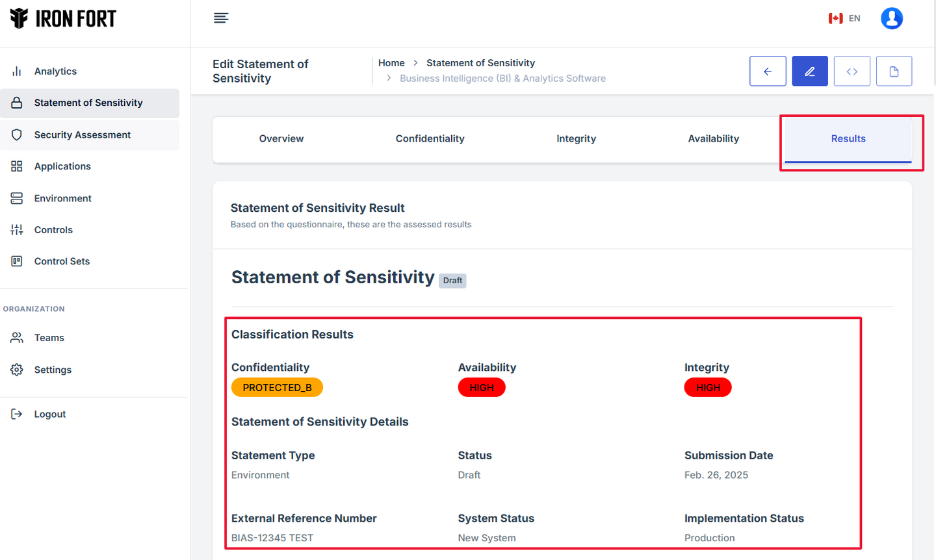The image size is (936, 560).
Task: Go to Analytics in the sidebar
Action: click(x=55, y=71)
